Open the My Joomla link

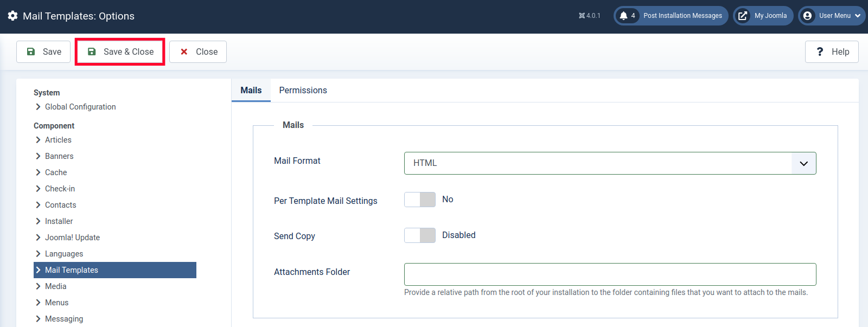[763, 16]
